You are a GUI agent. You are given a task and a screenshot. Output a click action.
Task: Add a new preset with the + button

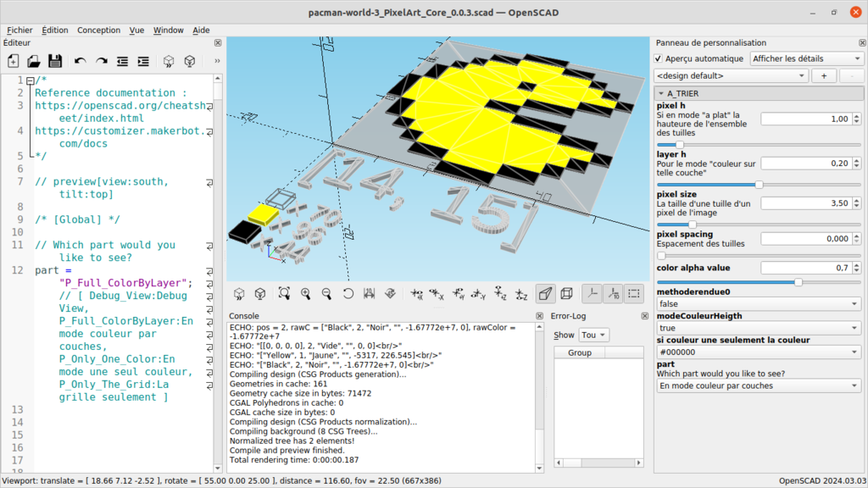tap(824, 75)
